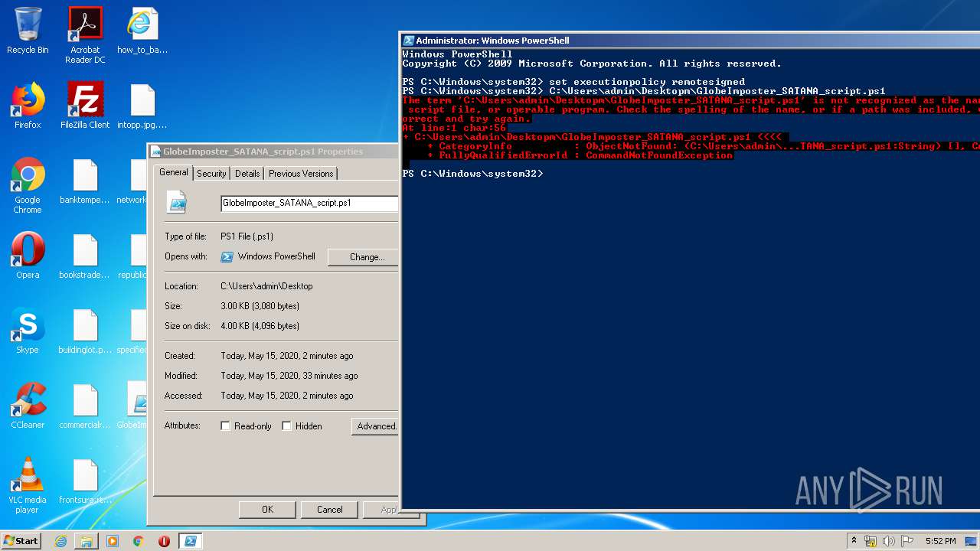Click the Change... opens-with button
The height and width of the screenshot is (551, 980).
click(363, 257)
